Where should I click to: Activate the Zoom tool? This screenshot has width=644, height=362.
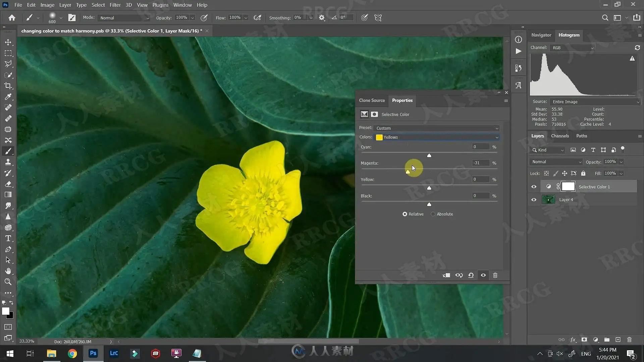pyautogui.click(x=8, y=282)
